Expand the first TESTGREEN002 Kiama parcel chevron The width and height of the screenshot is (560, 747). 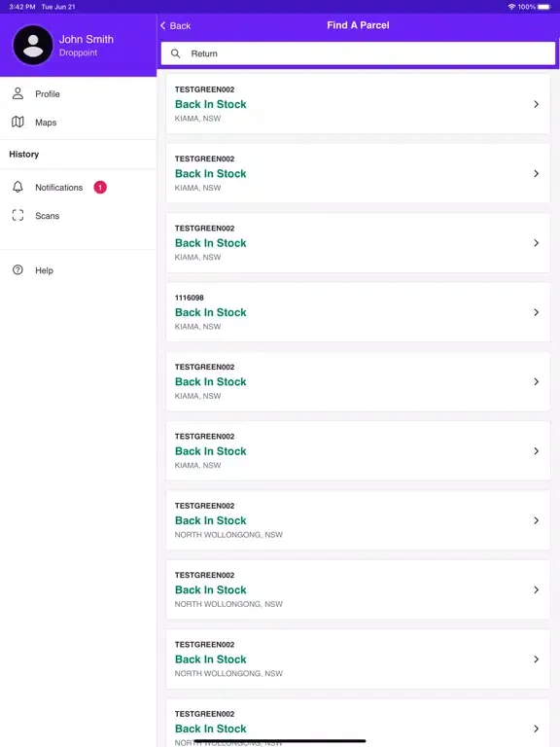(537, 104)
